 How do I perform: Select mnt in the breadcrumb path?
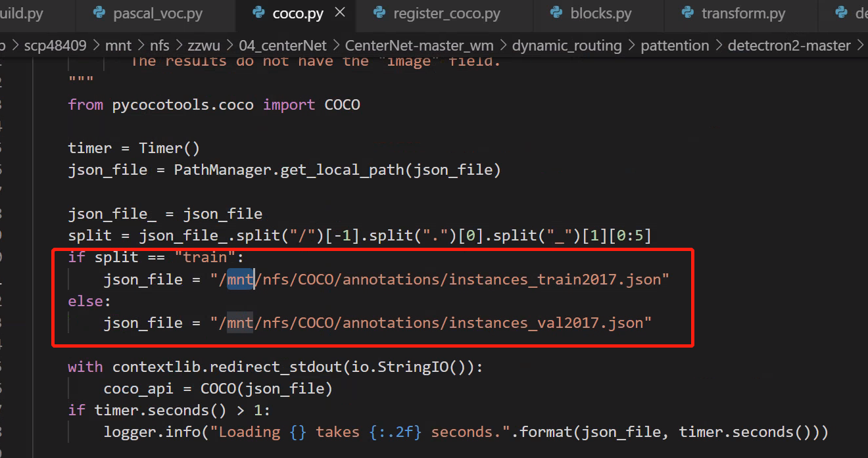(x=118, y=45)
